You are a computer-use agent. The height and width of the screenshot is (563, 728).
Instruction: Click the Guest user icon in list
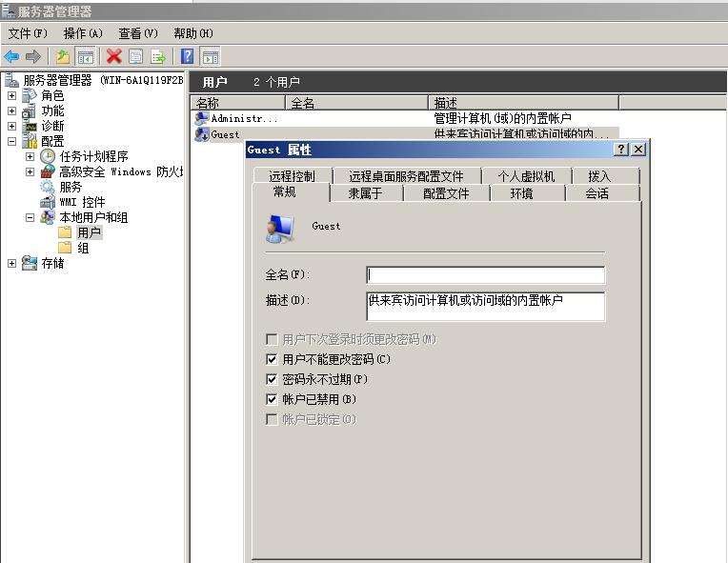pyautogui.click(x=201, y=134)
